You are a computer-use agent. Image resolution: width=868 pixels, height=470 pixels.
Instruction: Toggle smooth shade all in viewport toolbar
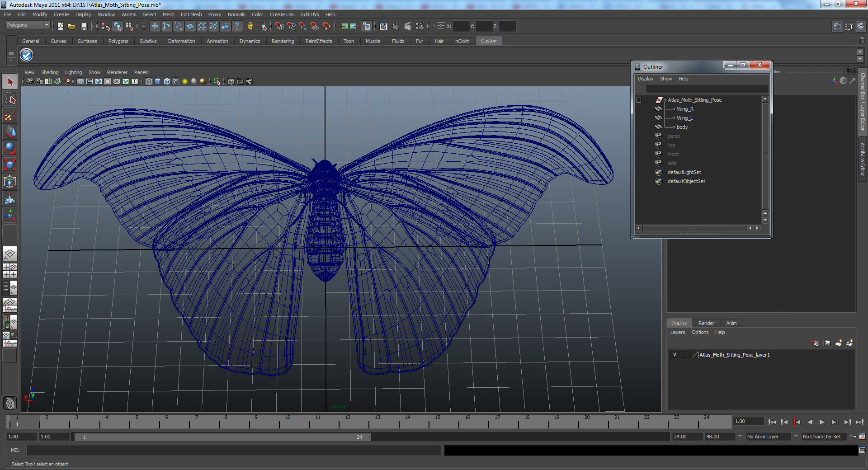pyautogui.click(x=158, y=81)
